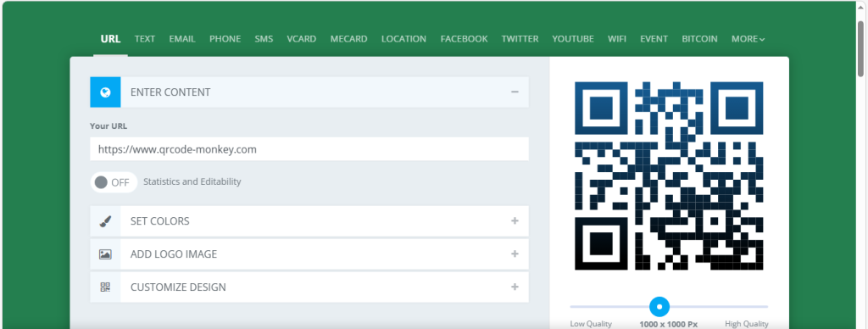This screenshot has height=329, width=868.
Task: Select the TWITTER tab
Action: (x=520, y=39)
